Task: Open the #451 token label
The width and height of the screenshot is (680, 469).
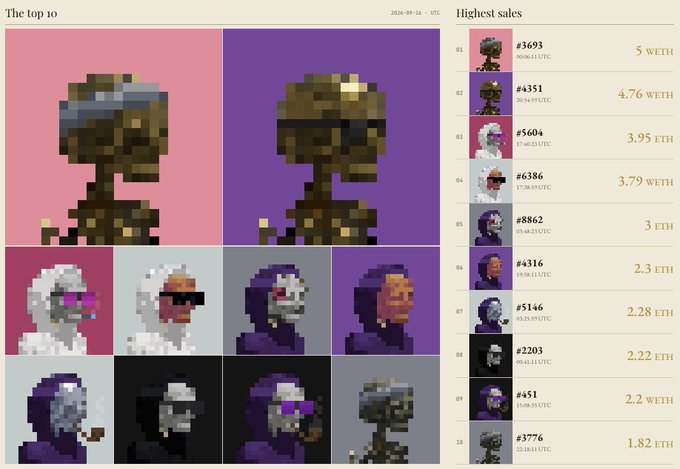Action: coord(526,395)
